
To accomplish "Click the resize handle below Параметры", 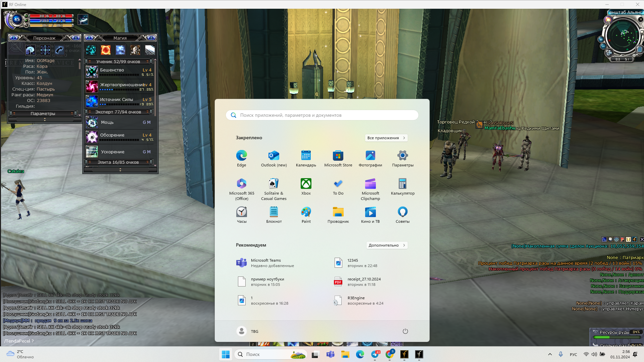I will (x=45, y=119).
